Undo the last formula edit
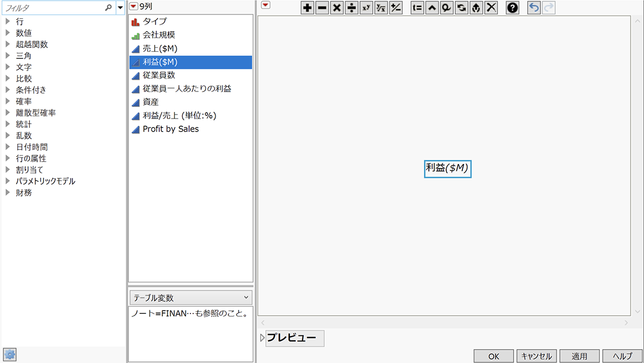This screenshot has height=363, width=644. click(x=534, y=8)
